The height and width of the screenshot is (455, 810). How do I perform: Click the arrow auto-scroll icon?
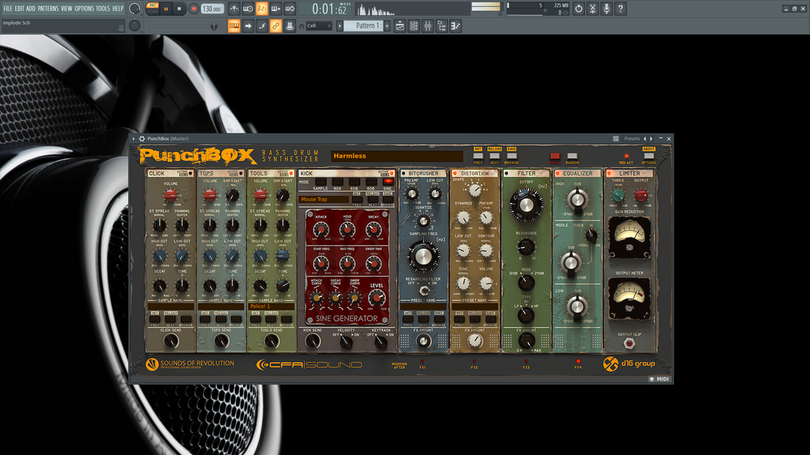pyautogui.click(x=248, y=26)
